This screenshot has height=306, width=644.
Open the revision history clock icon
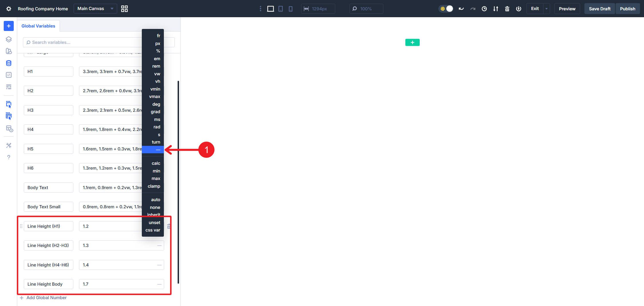coord(484,9)
